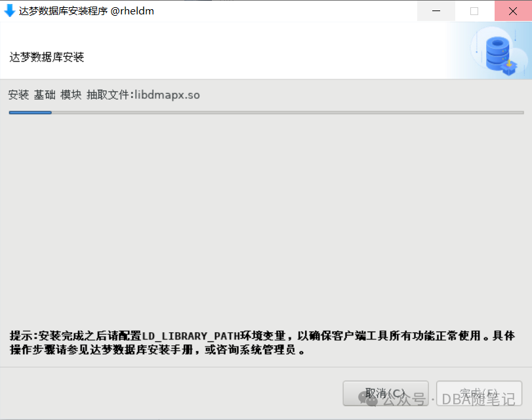
Task: Click the window title 达梦数据库安装程序 @rheldm
Action: point(87,11)
